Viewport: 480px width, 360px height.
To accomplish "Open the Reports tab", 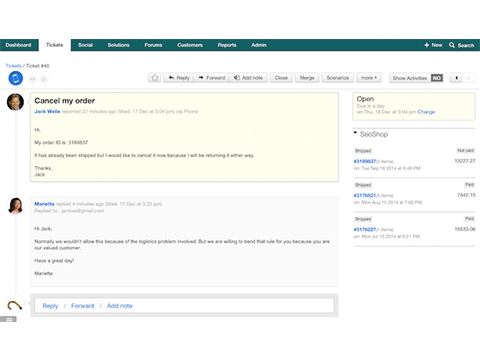I will click(227, 45).
